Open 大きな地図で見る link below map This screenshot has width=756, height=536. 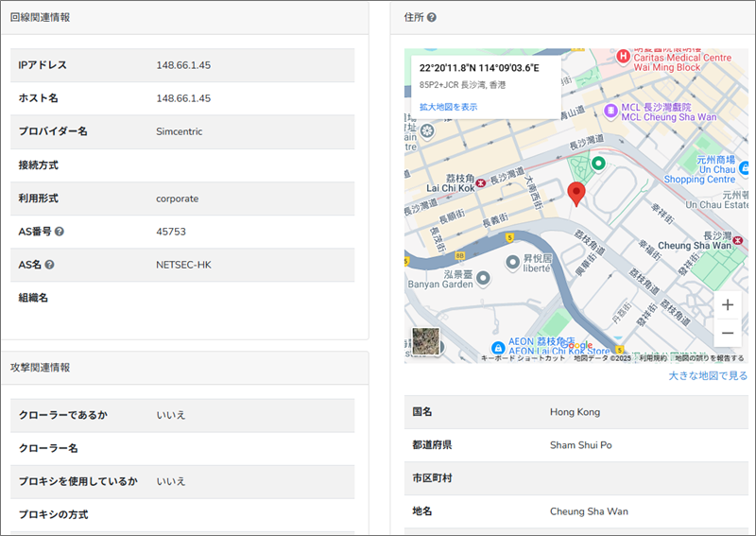tap(708, 375)
